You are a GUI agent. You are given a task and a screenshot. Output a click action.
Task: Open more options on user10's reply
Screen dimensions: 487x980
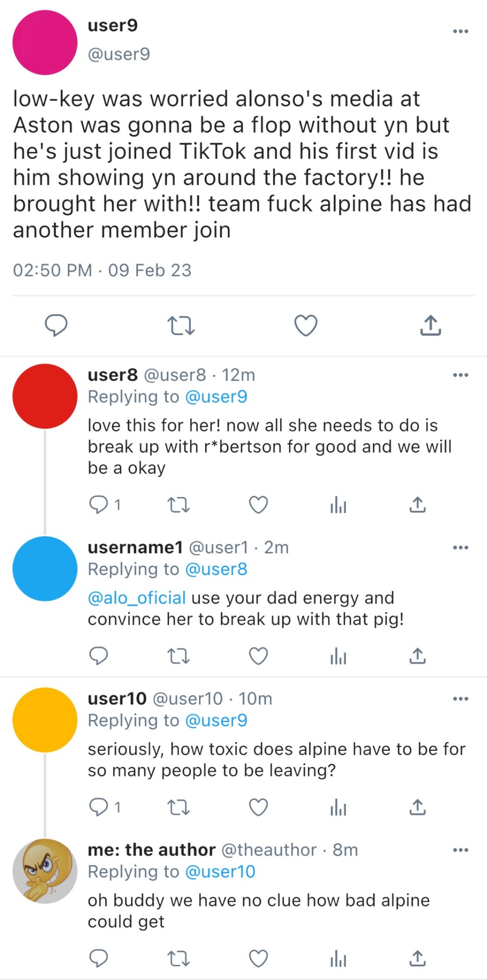[460, 699]
